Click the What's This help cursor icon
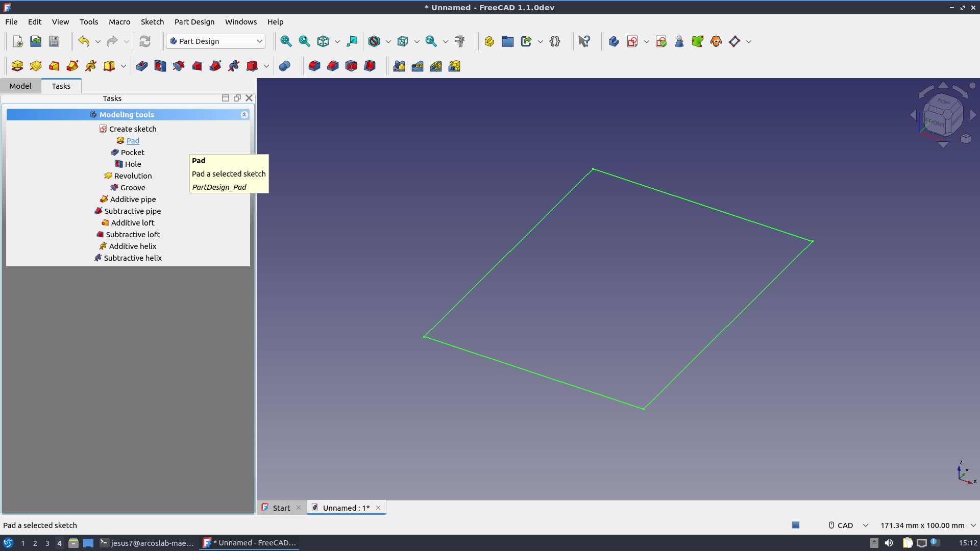Image resolution: width=980 pixels, height=551 pixels. (584, 41)
